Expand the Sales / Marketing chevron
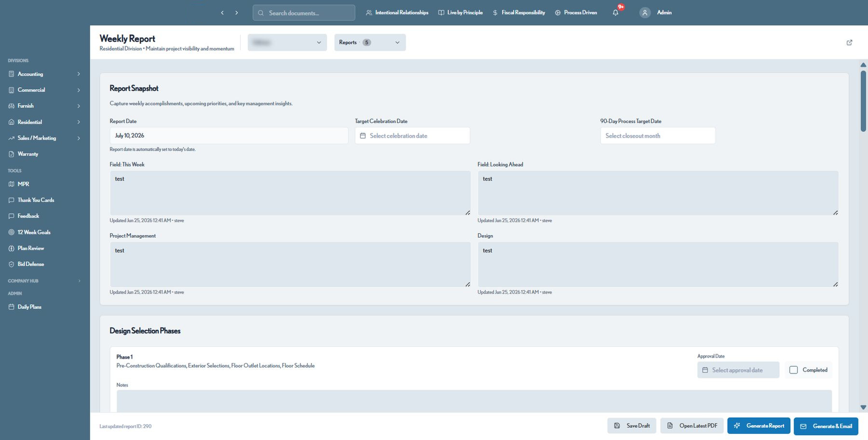Viewport: 868px width, 440px height. [79, 138]
